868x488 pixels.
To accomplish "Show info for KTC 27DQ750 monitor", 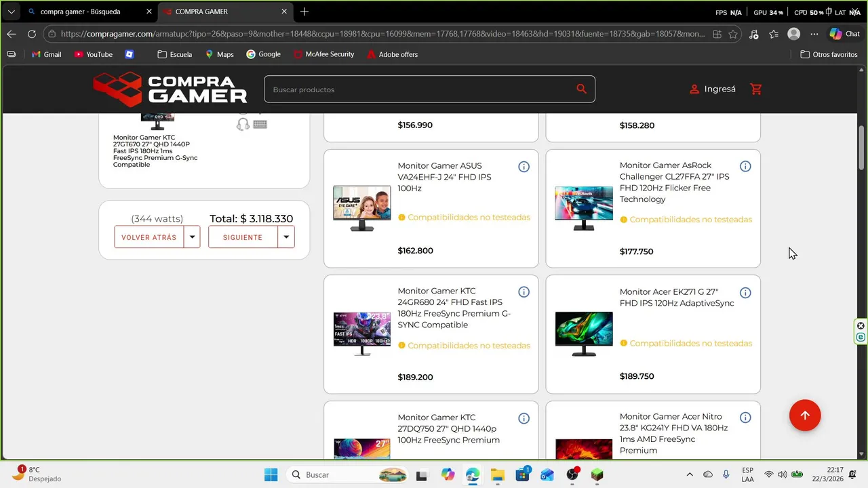I will (x=524, y=418).
